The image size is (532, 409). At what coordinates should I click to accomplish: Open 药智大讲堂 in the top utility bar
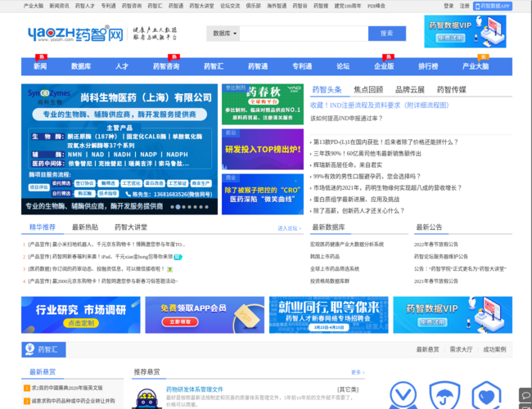[201, 6]
